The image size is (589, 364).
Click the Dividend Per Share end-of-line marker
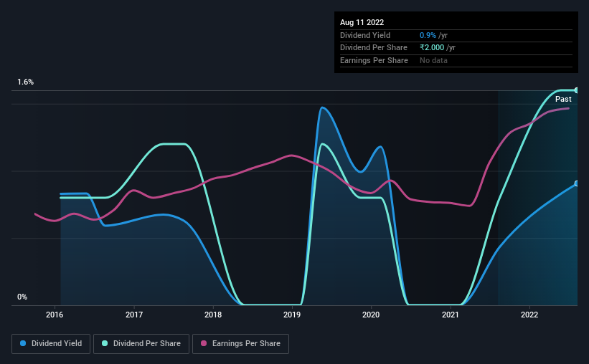click(x=577, y=90)
